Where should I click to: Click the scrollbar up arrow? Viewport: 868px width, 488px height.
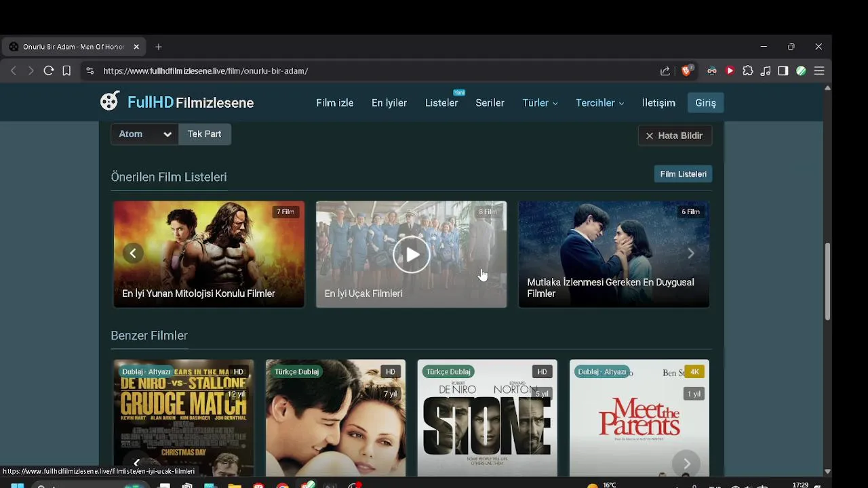[x=827, y=88]
